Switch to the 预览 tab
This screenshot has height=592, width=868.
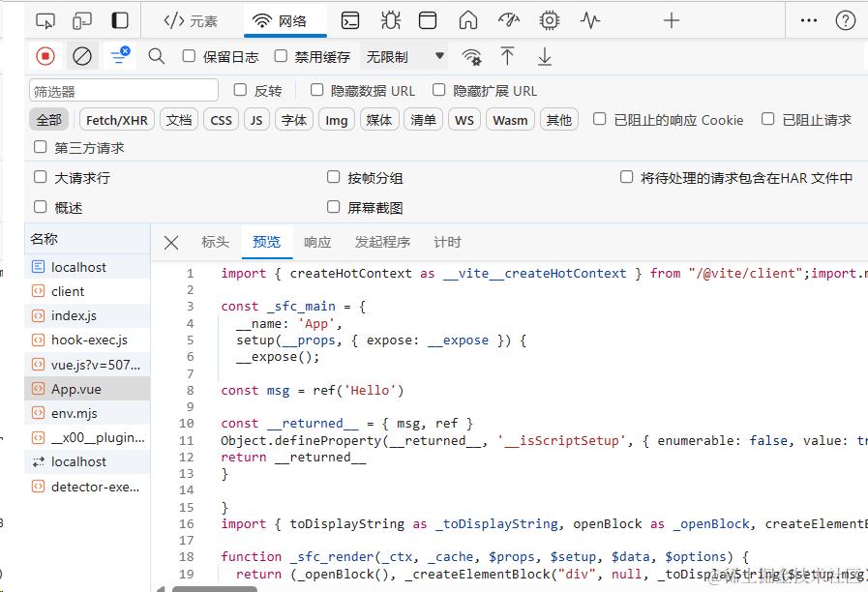pos(267,242)
